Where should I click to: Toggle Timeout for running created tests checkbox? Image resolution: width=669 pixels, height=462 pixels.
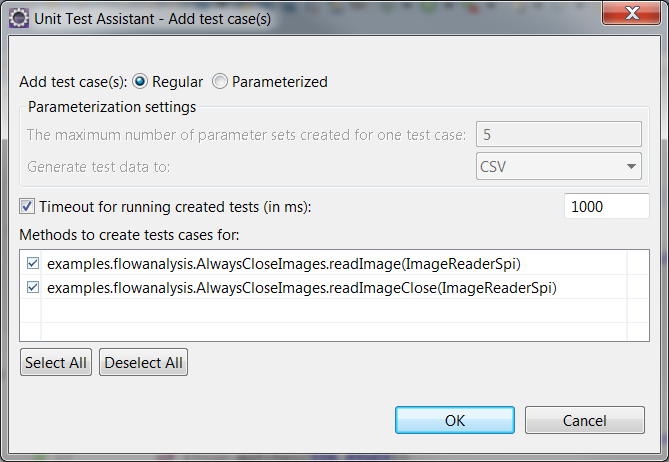27,206
